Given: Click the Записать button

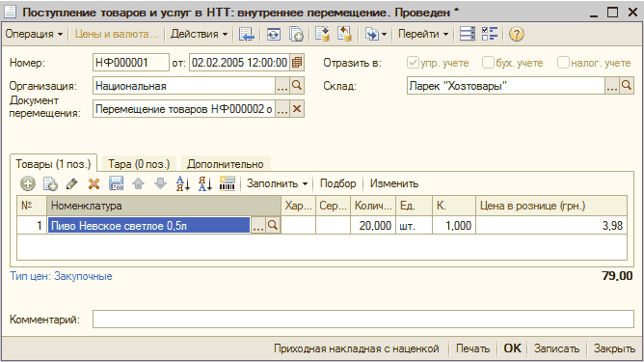Looking at the screenshot, I should pyautogui.click(x=556, y=348).
